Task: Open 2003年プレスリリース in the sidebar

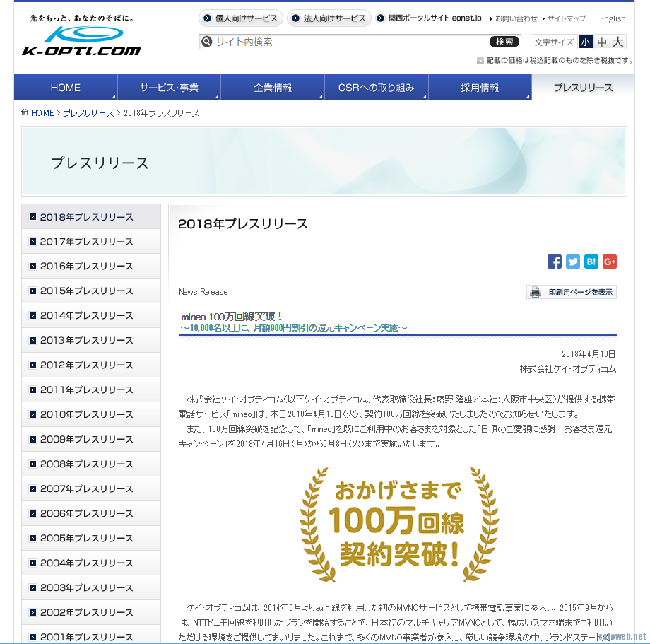Action: [91, 587]
